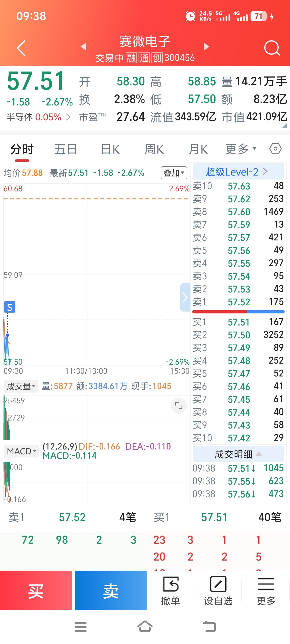Viewport: 290px width, 644px height.
Task: Collapse 成交明细 trade details header
Action: point(238,454)
